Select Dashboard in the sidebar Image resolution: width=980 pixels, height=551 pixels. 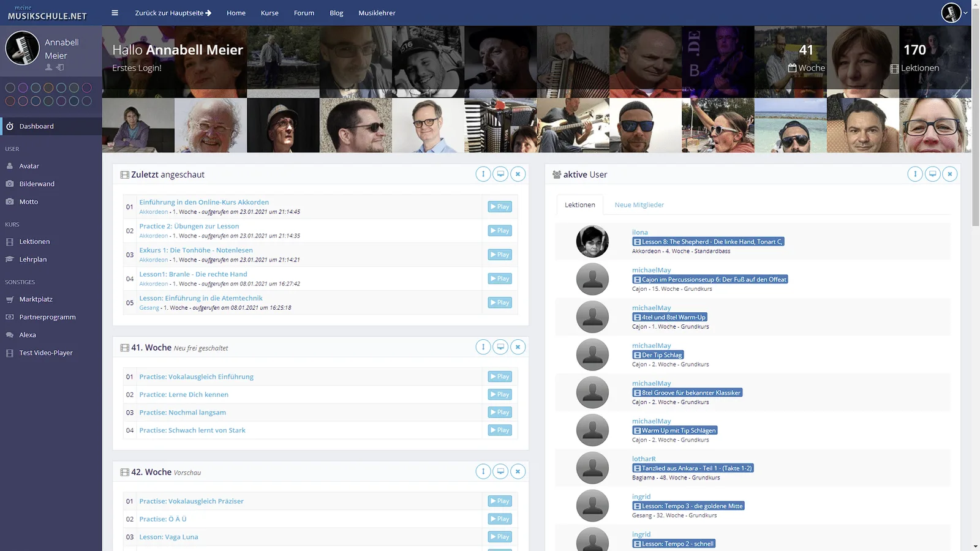[51, 126]
